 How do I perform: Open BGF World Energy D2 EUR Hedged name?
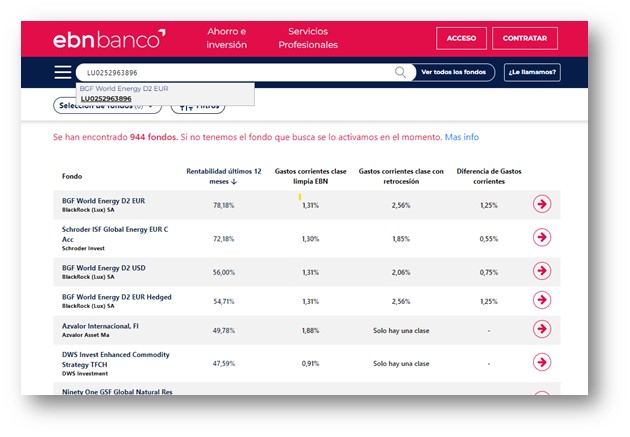click(x=117, y=297)
